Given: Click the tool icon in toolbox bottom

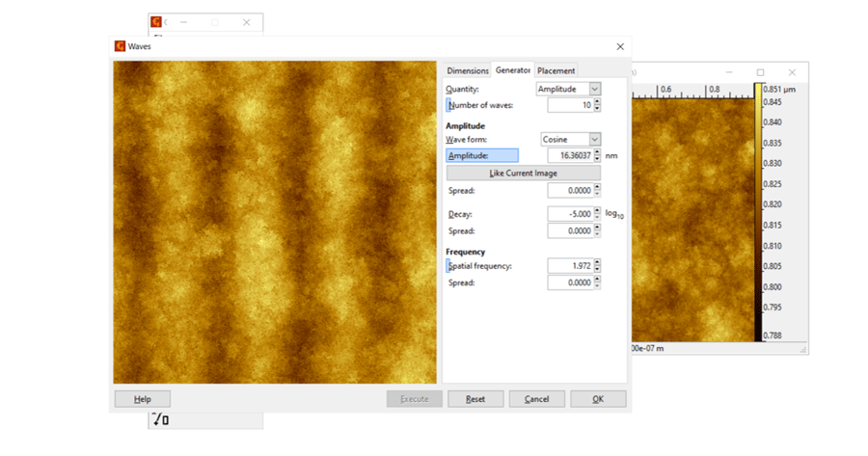Looking at the screenshot, I should (160, 419).
